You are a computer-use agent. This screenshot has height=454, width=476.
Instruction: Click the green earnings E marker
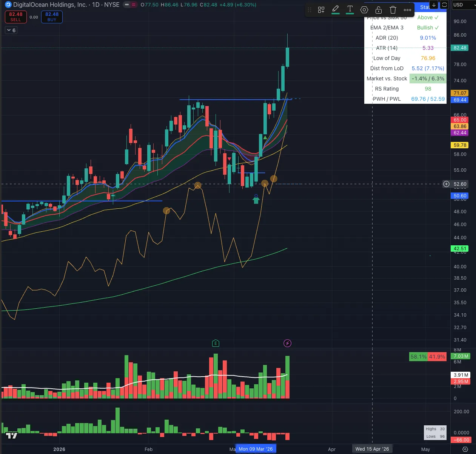pyautogui.click(x=216, y=343)
